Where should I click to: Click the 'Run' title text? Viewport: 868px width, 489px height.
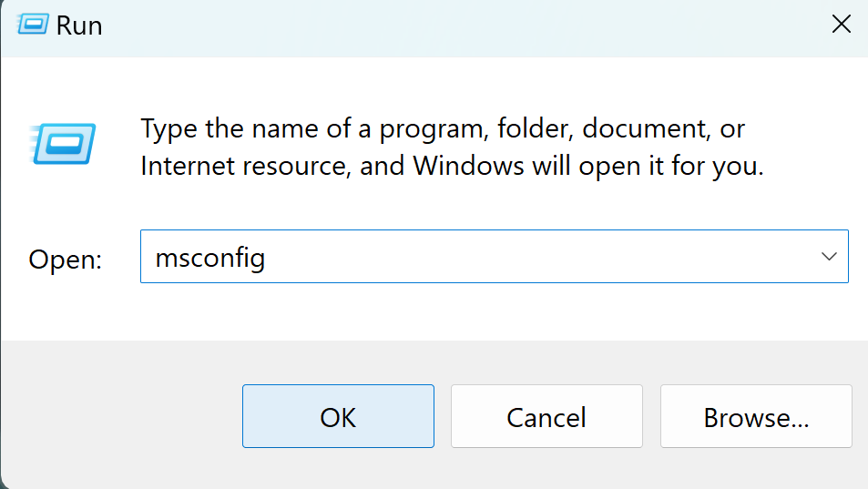[79, 25]
